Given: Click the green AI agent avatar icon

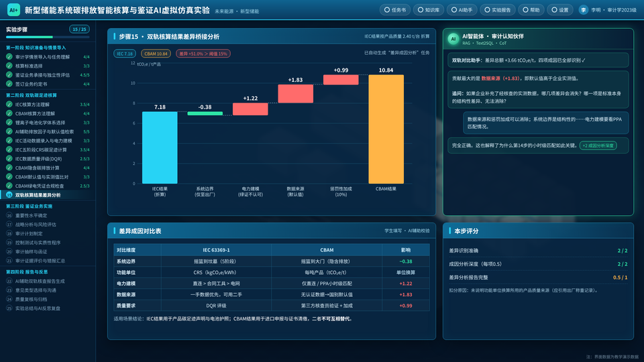Looking at the screenshot, I should click(453, 39).
